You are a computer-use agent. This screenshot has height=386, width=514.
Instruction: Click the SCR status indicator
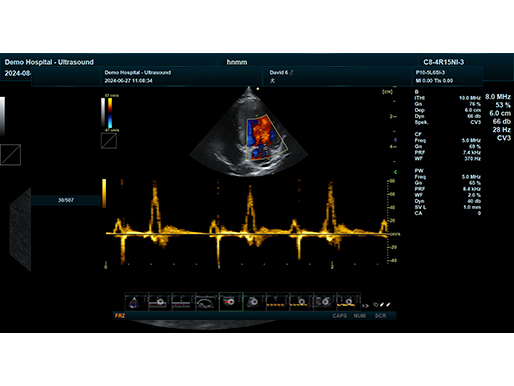coord(380,316)
